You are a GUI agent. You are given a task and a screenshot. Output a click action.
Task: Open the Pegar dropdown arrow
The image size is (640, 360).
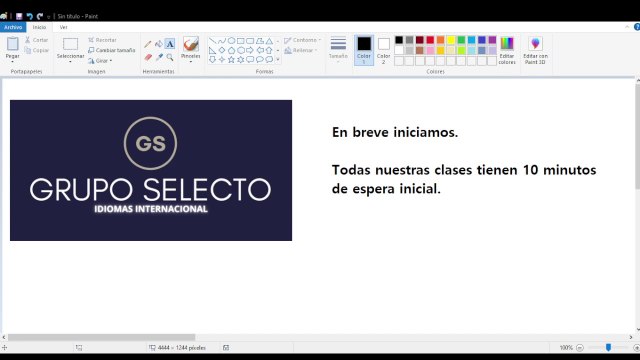(x=13, y=62)
